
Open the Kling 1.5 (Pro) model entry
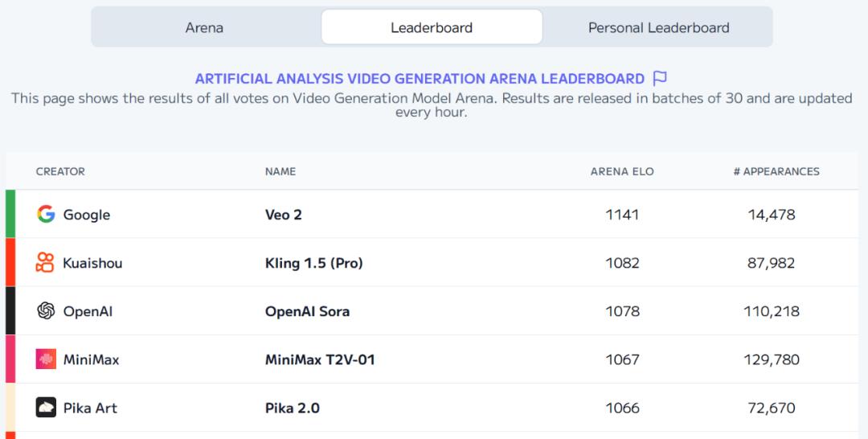pyautogui.click(x=313, y=263)
